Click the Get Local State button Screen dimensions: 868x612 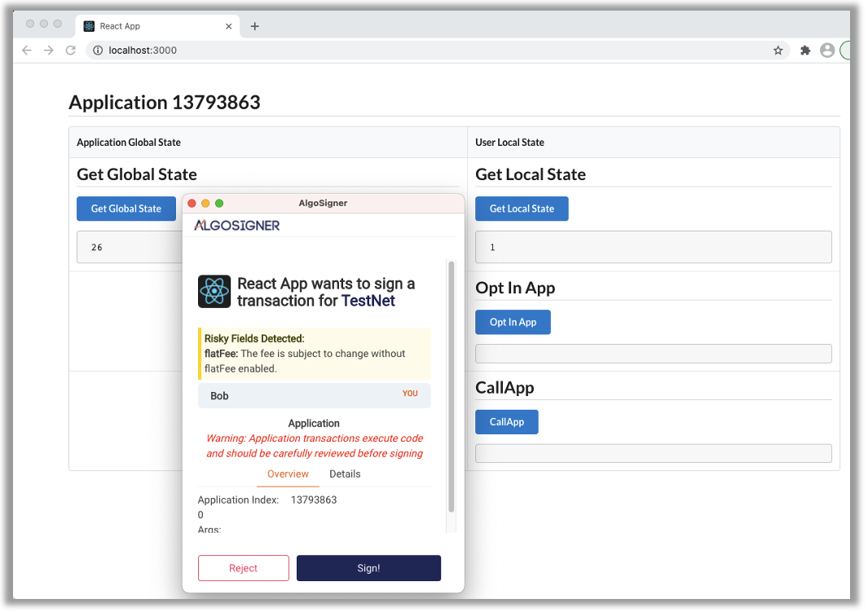pyautogui.click(x=522, y=209)
